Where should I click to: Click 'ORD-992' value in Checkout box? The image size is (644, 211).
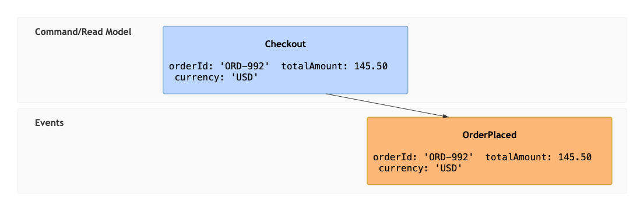(x=240, y=66)
